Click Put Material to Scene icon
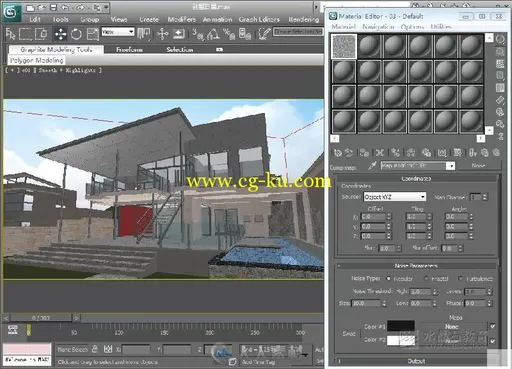 (349, 153)
